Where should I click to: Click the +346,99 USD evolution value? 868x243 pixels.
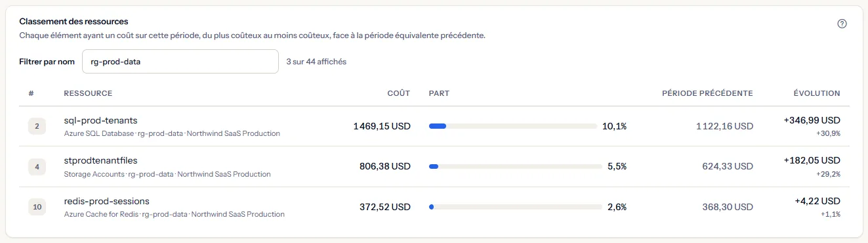point(812,121)
